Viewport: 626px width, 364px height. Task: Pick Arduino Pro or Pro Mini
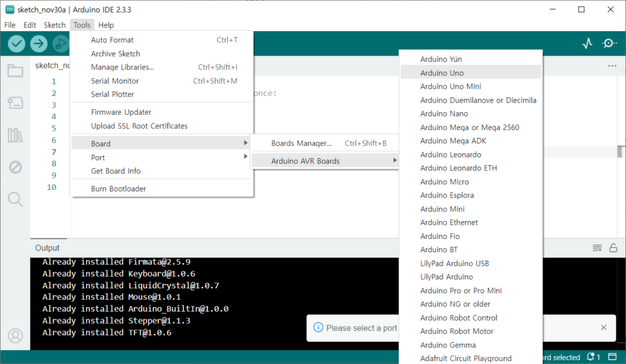(x=471, y=291)
